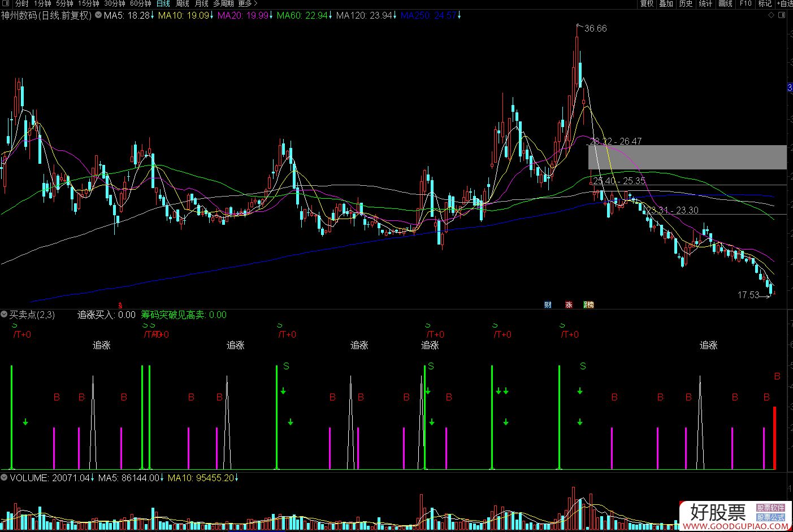Switch to 30分钟 period

pyautogui.click(x=114, y=4)
